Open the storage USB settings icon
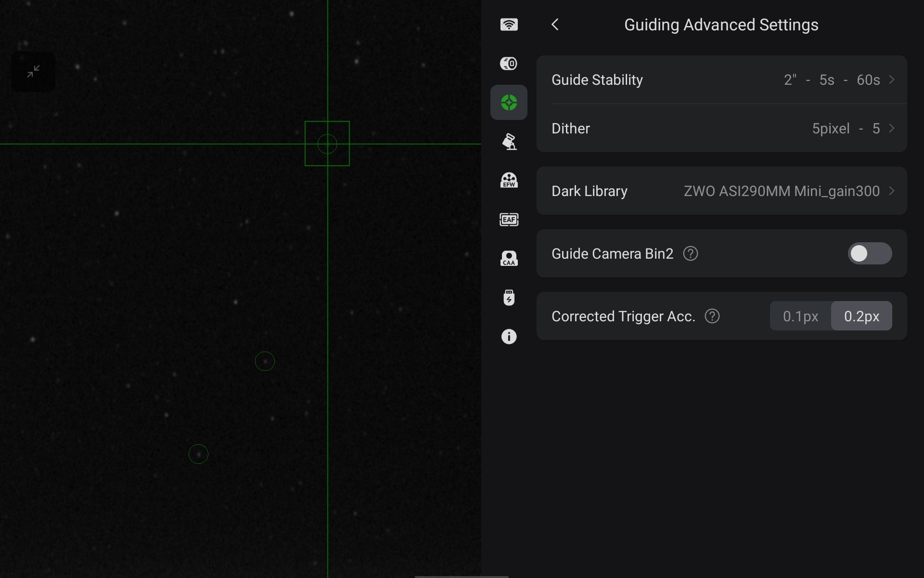Screen dimensions: 924x578 click(509, 298)
